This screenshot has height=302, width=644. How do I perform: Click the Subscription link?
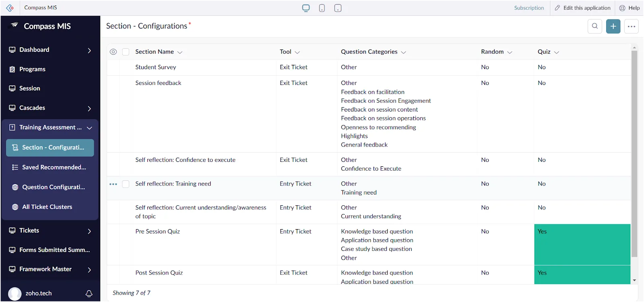point(529,8)
